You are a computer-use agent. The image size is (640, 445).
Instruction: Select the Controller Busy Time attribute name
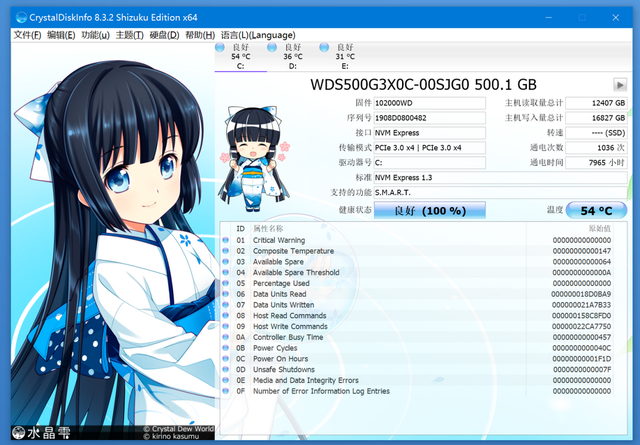point(288,337)
